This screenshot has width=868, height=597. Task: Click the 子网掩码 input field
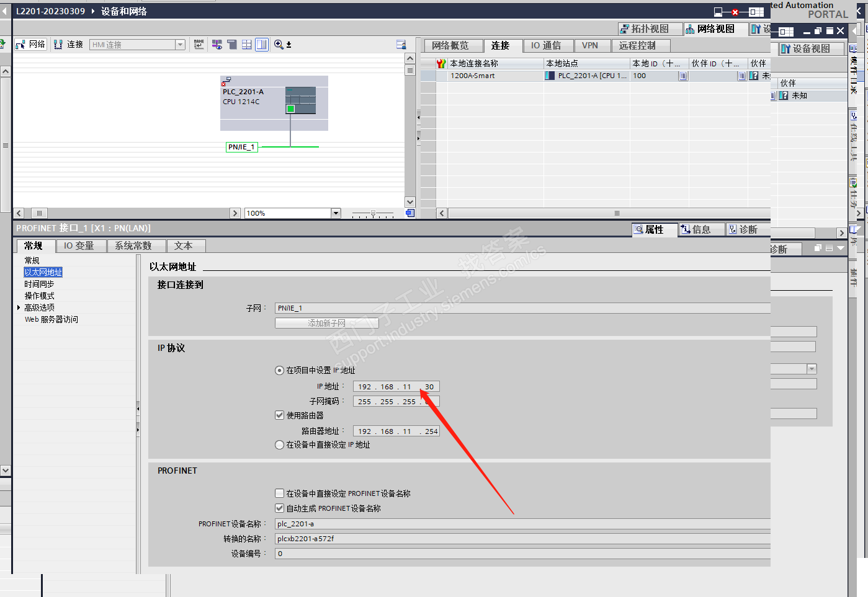(x=396, y=402)
